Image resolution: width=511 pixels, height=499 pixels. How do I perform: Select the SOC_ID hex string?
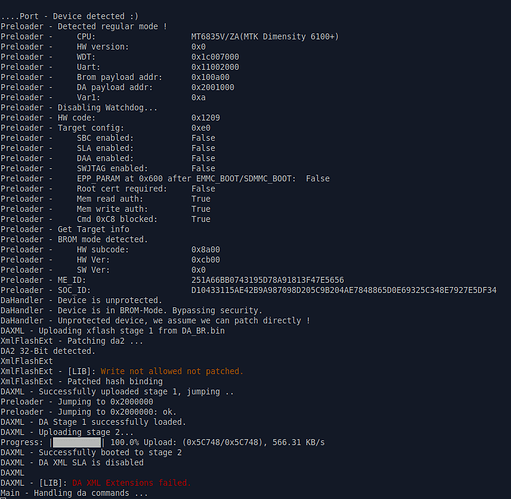click(344, 290)
